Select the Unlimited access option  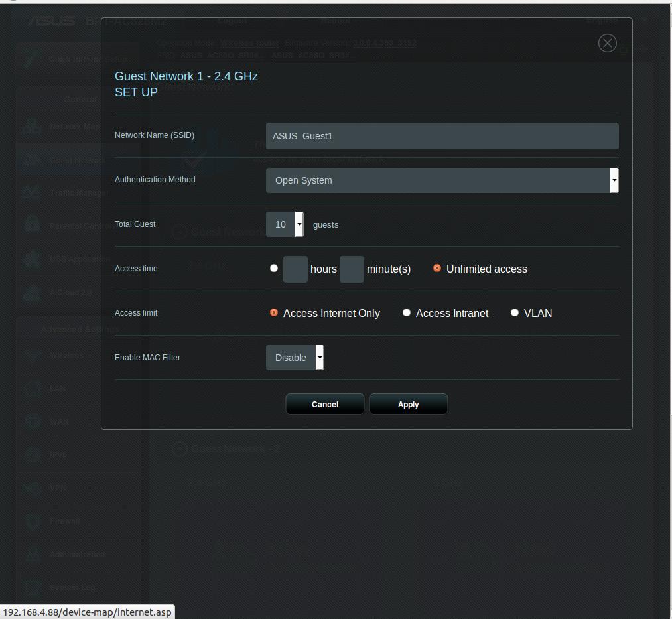437,268
